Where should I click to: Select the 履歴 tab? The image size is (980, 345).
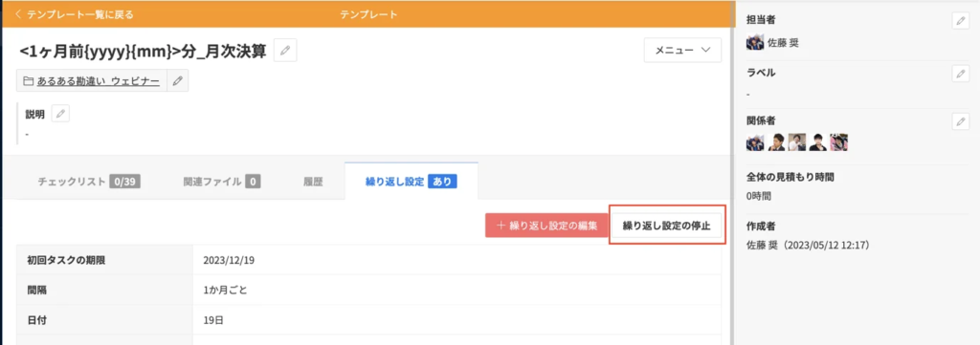(314, 182)
